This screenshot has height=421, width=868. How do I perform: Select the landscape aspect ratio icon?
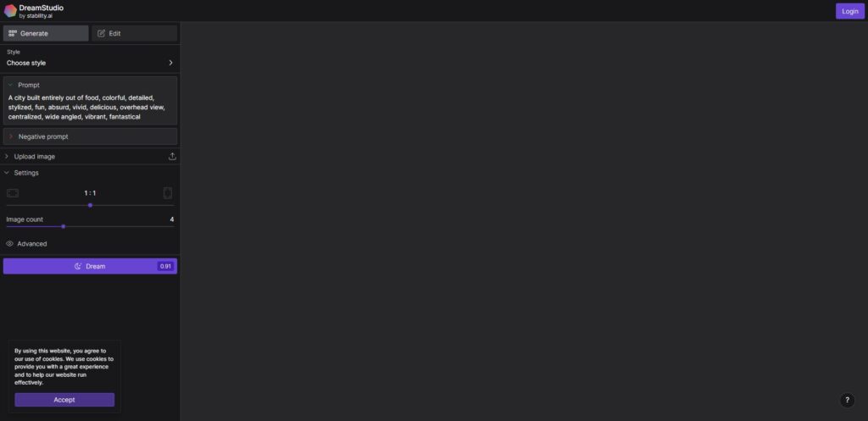pos(13,193)
